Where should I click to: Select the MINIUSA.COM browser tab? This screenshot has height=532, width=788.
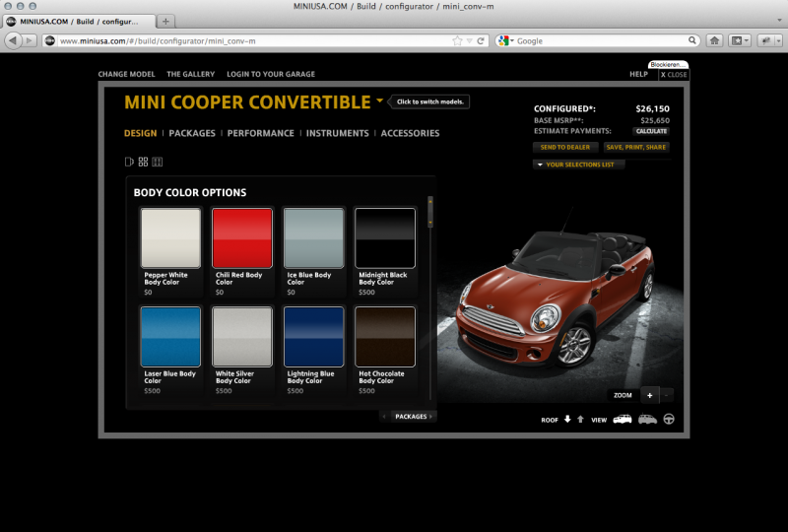pyautogui.click(x=80, y=21)
